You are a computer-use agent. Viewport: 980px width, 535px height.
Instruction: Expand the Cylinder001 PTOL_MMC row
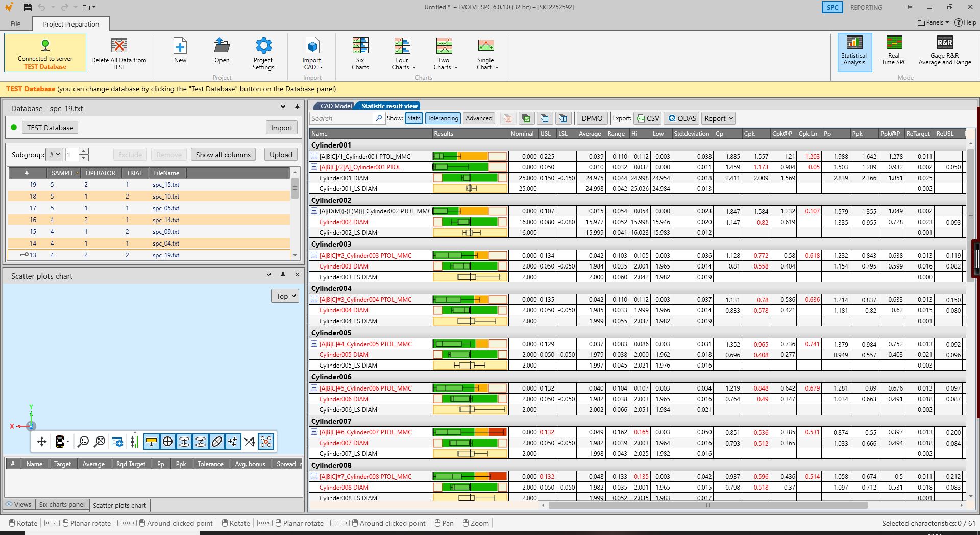click(314, 156)
